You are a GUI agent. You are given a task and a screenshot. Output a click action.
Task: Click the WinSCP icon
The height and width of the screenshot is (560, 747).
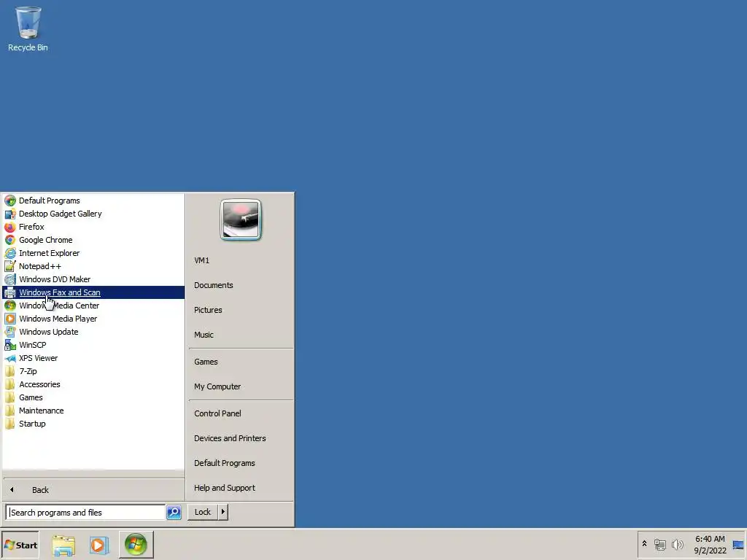(x=10, y=345)
